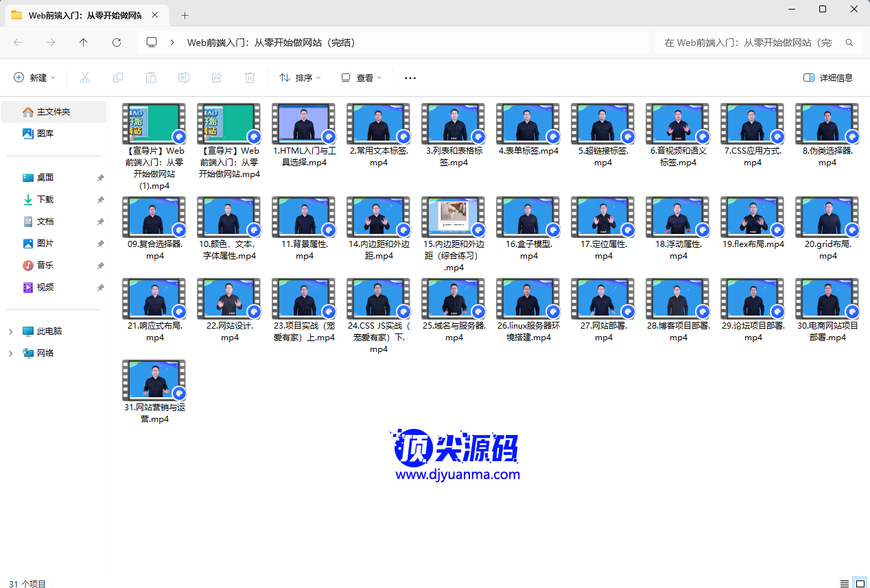Refresh the current folder view
The width and height of the screenshot is (870, 588).
click(x=117, y=43)
